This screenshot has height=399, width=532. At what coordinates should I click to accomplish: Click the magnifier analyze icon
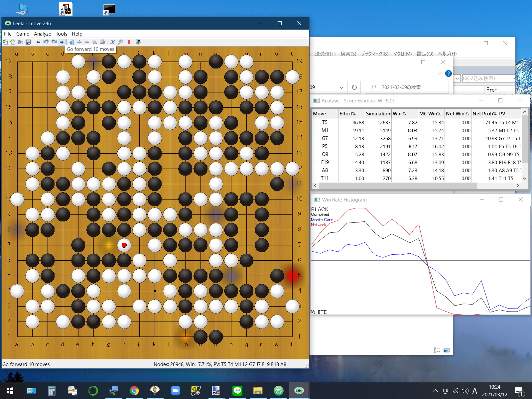click(120, 42)
